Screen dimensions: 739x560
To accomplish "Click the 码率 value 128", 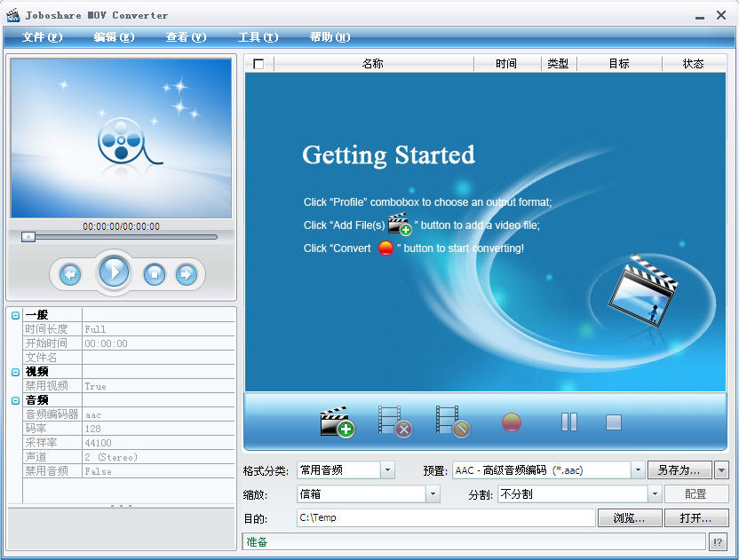I will [158, 429].
